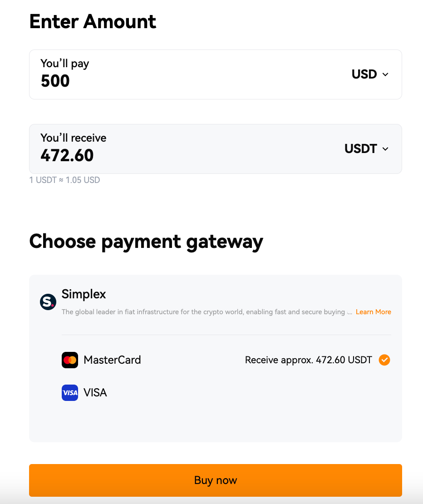This screenshot has width=423, height=504.
Task: Click the VISA logo icon
Action: 70,392
